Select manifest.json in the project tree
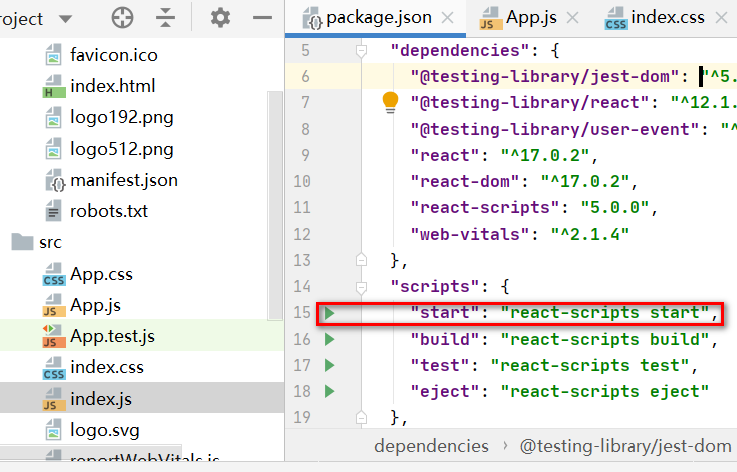The width and height of the screenshot is (737, 472). pyautogui.click(x=124, y=180)
